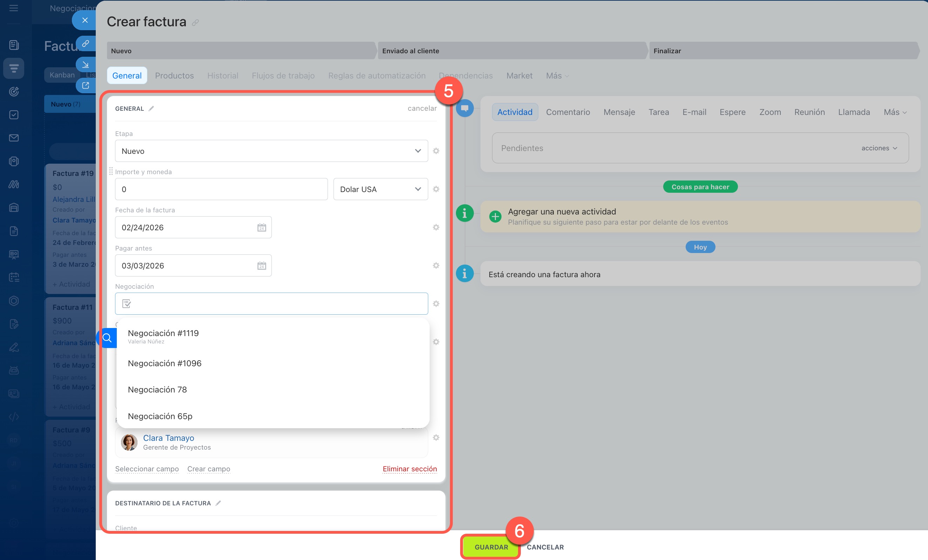Click the green plus icon to add activity
Viewport: 928px width, 560px height.
click(x=495, y=217)
